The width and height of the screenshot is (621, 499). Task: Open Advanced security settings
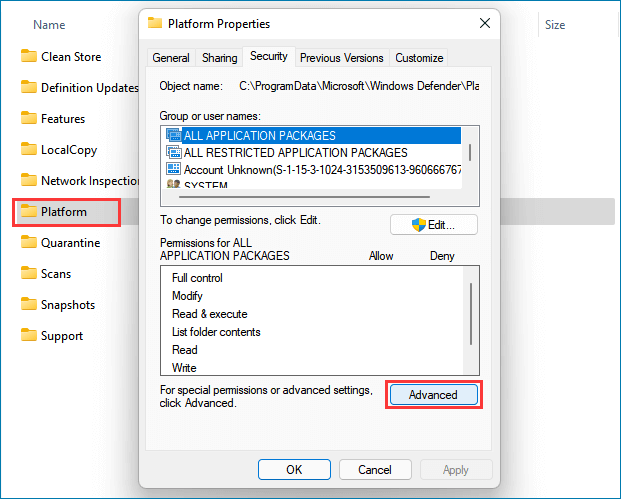[433, 395]
